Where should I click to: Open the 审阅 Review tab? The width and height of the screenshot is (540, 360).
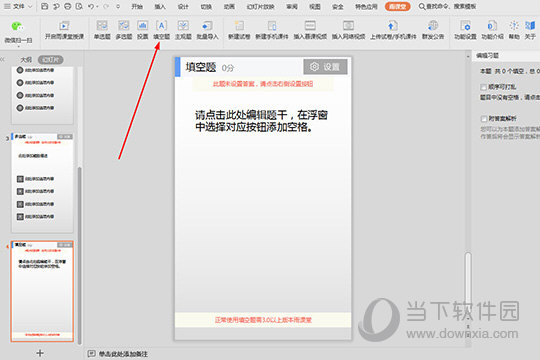tap(292, 6)
